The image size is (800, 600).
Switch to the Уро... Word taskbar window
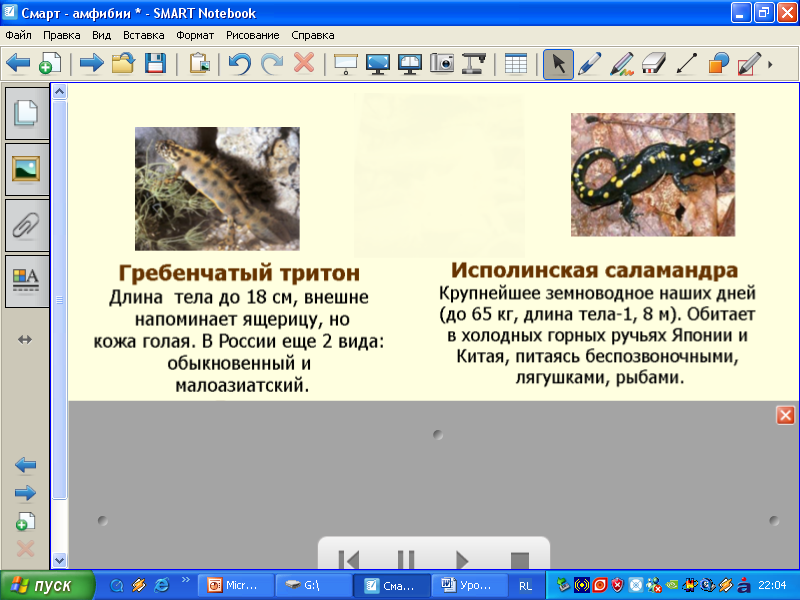[x=470, y=585]
